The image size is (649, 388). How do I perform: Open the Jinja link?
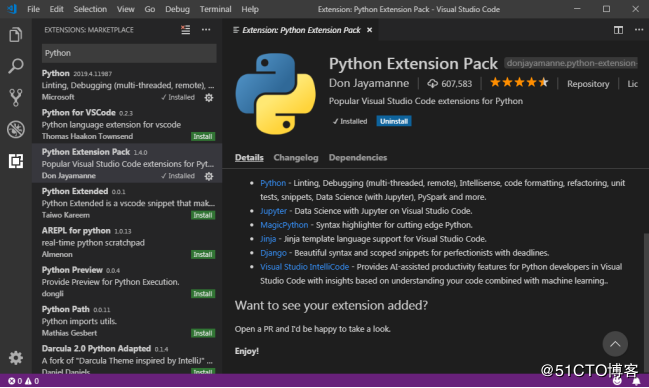tap(268, 239)
